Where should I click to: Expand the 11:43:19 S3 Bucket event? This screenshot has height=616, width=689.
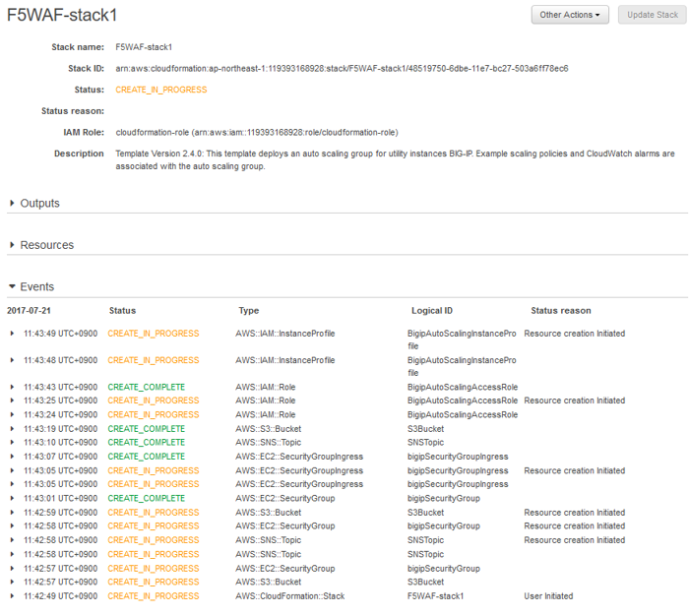12,429
